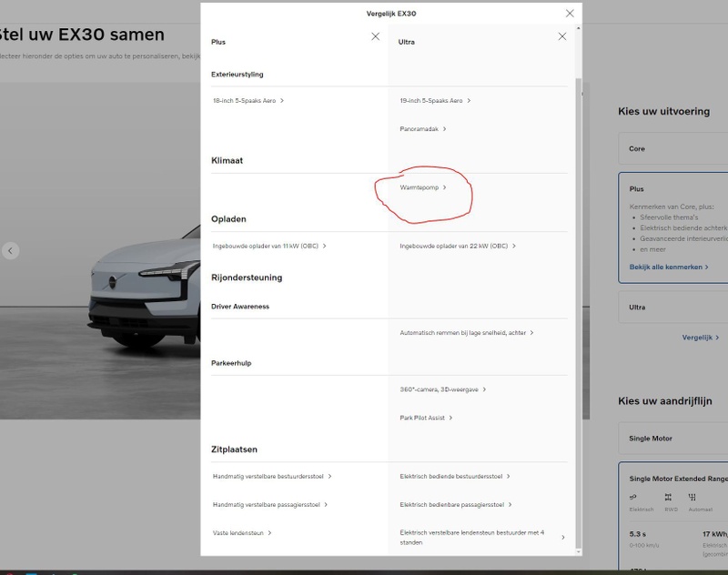728x575 pixels.
Task: Select the Ultra trim card on the page
Action: point(673,308)
